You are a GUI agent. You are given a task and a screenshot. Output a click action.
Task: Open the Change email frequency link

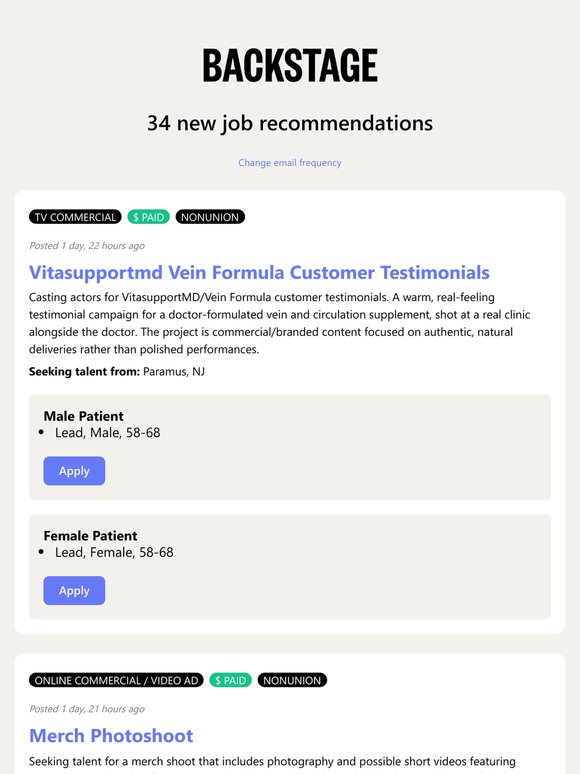coord(290,162)
